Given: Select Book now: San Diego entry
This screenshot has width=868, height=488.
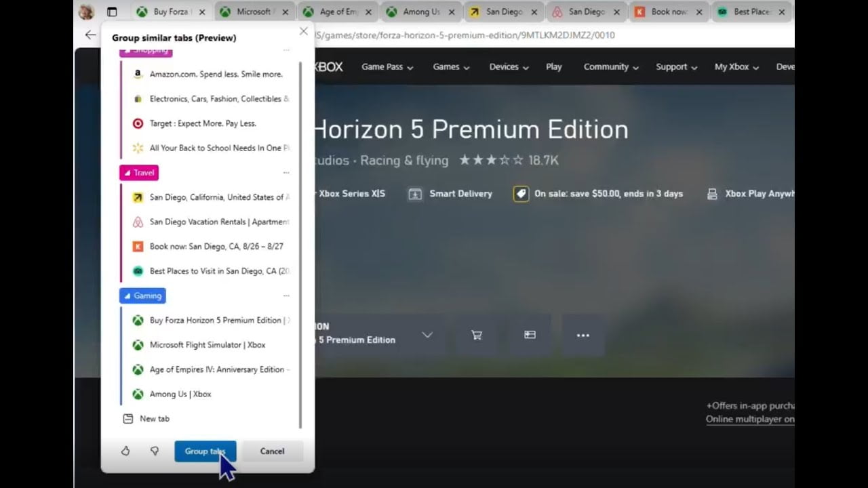Looking at the screenshot, I should click(210, 247).
